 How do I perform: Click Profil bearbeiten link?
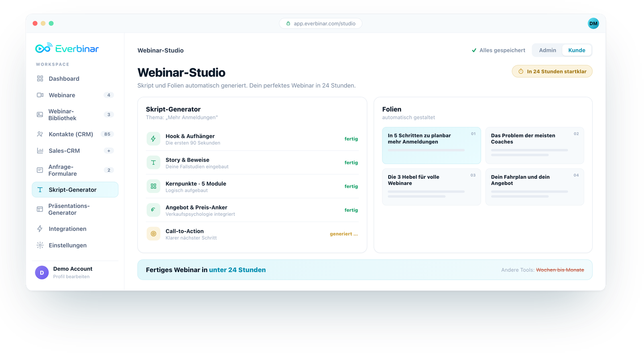(71, 277)
